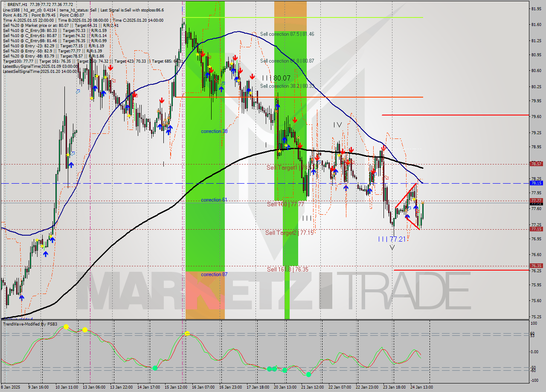Click the '17 Jan 18:00' time axis label
546x392 pixels.
pos(258,387)
